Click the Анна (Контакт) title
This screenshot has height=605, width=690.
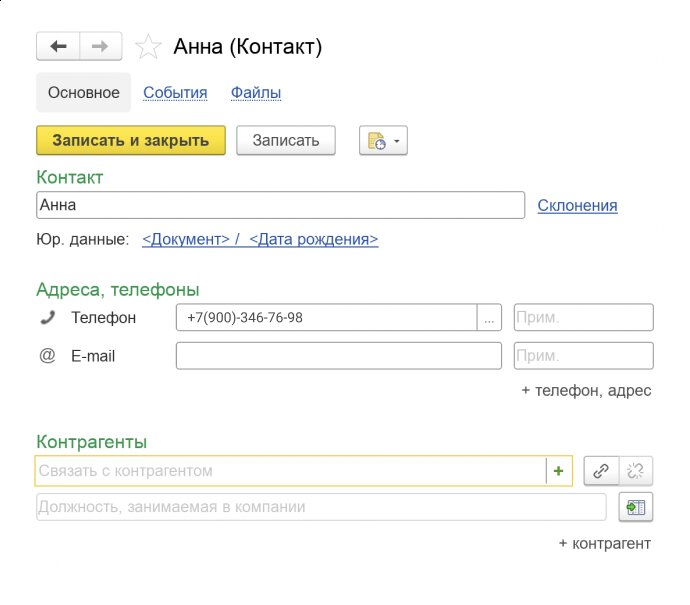coord(248,47)
